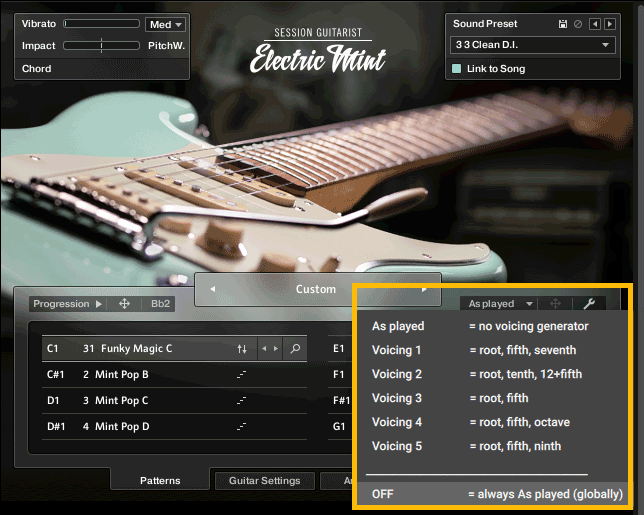The image size is (644, 515).
Task: Click the pattern icon in Mint Pop B row
Action: coord(242,375)
